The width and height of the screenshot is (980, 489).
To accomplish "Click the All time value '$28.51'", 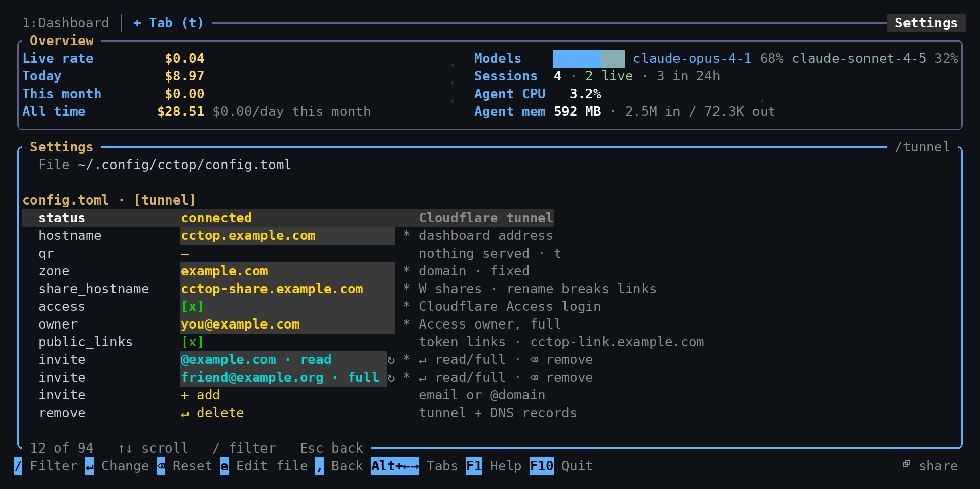I will coord(180,112).
